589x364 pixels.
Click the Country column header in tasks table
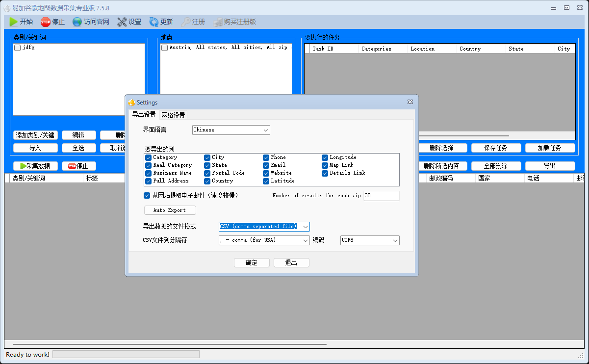click(482, 49)
